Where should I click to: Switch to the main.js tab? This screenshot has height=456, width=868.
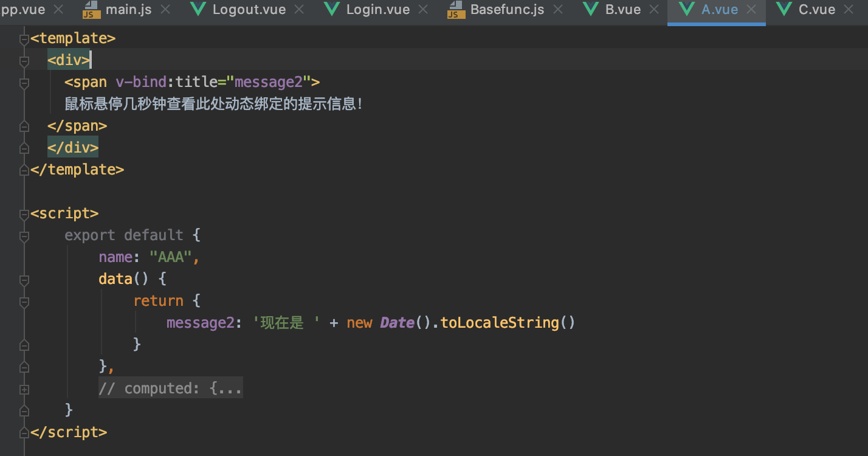click(x=128, y=10)
